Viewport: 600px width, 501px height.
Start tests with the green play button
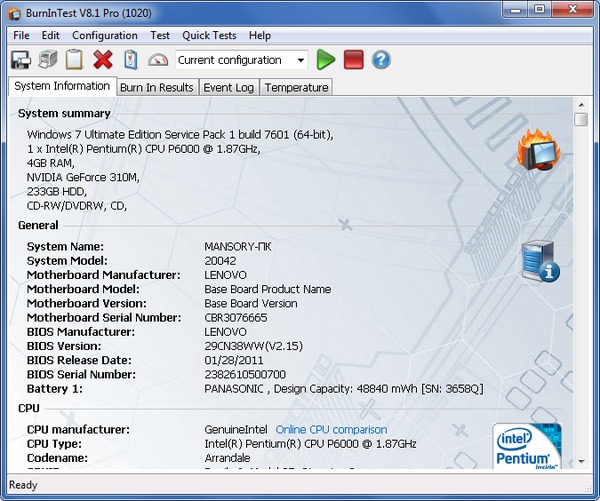[x=326, y=60]
